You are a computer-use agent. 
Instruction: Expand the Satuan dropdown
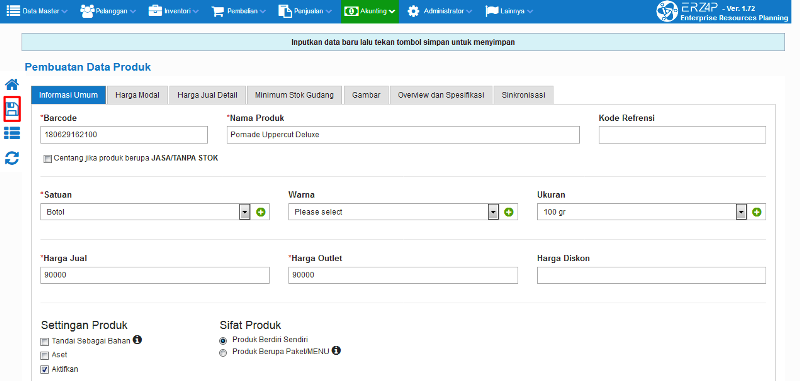click(245, 212)
